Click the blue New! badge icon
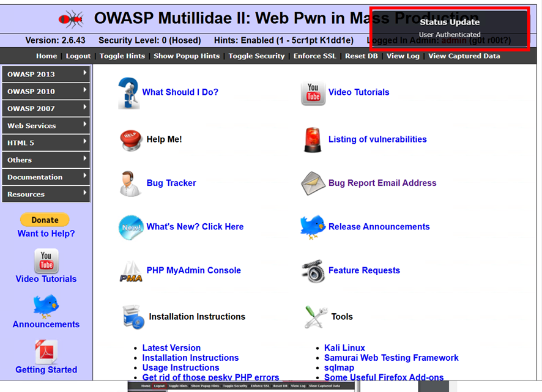 [131, 227]
